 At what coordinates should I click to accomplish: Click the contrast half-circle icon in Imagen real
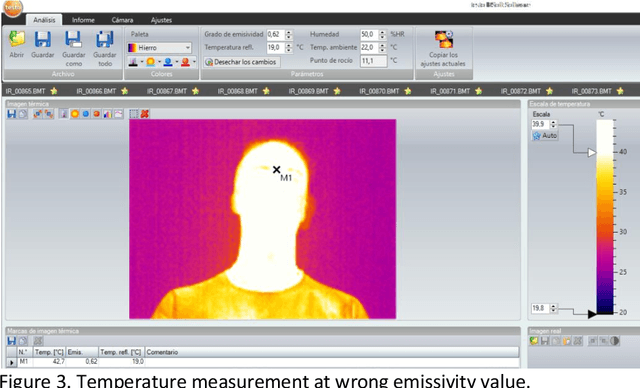click(615, 341)
